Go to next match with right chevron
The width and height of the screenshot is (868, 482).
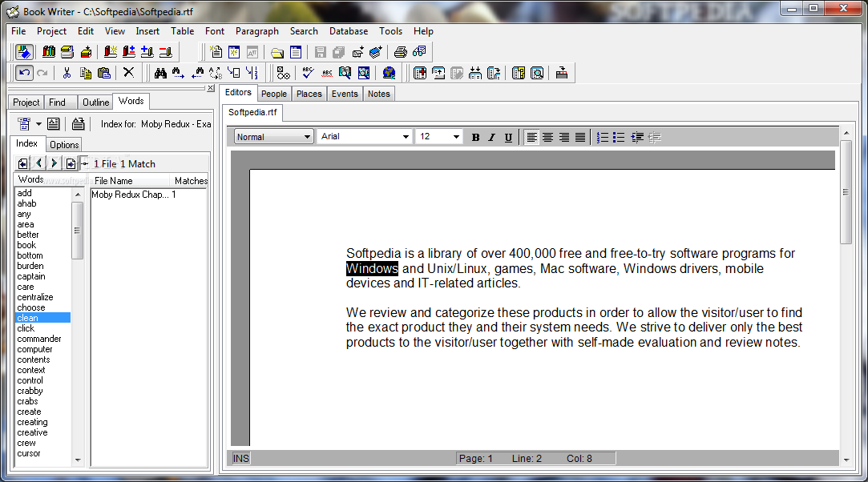pyautogui.click(x=55, y=163)
